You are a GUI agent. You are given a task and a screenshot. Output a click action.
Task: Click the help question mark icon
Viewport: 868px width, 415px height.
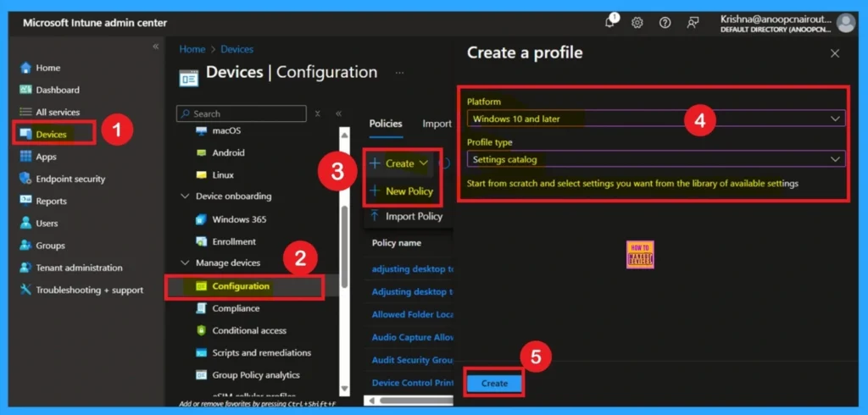coord(665,23)
